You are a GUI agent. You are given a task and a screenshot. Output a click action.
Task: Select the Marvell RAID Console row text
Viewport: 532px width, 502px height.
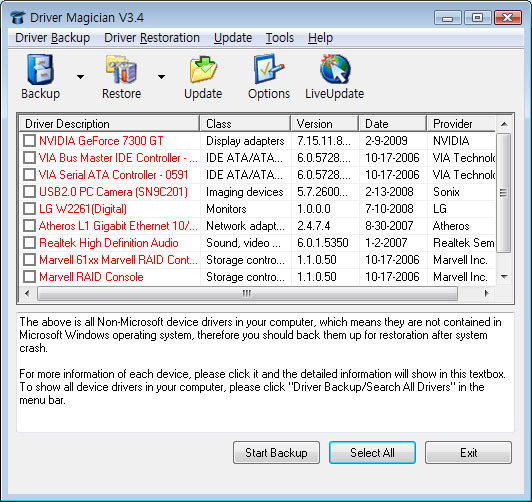(91, 277)
